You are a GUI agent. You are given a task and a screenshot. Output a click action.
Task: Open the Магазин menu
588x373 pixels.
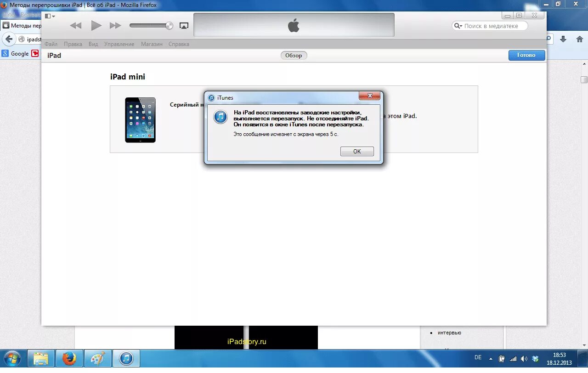coord(152,44)
